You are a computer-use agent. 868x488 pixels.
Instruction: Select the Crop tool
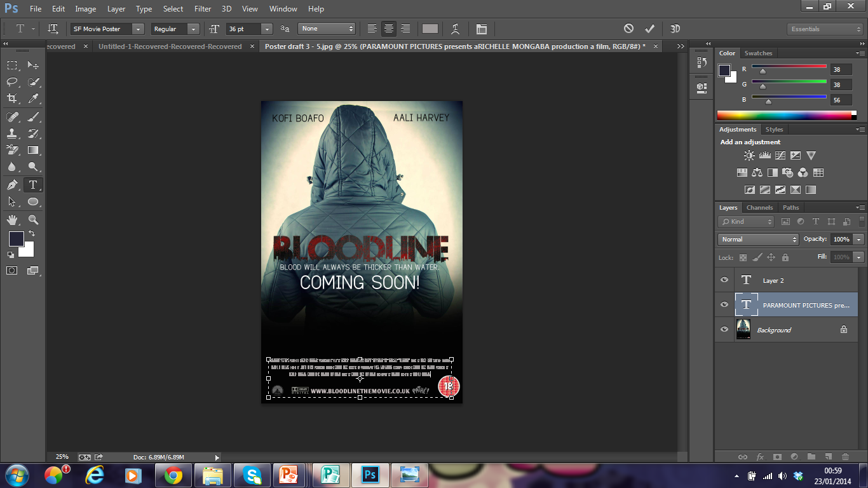(x=11, y=97)
